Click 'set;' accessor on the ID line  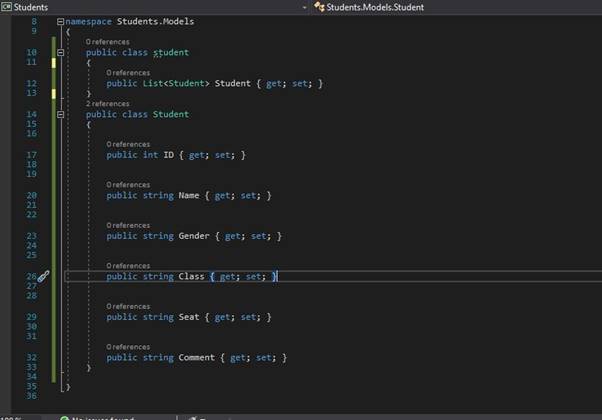tap(225, 155)
